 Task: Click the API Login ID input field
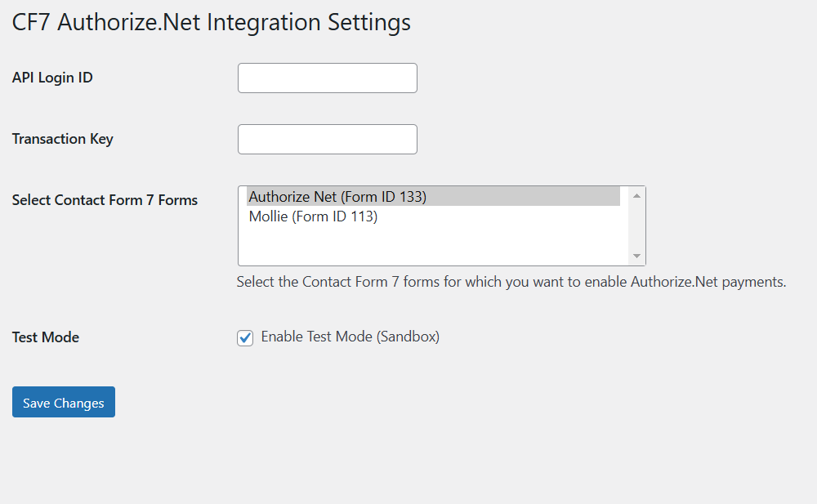pyautogui.click(x=327, y=78)
